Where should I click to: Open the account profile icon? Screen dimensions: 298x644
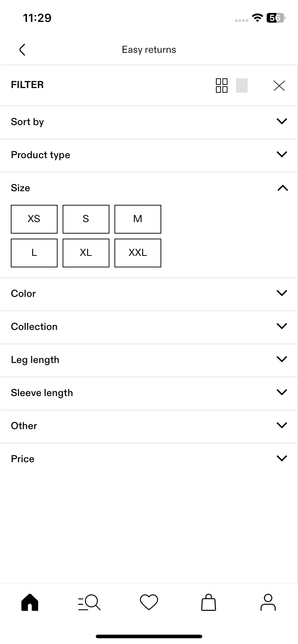pos(268,602)
